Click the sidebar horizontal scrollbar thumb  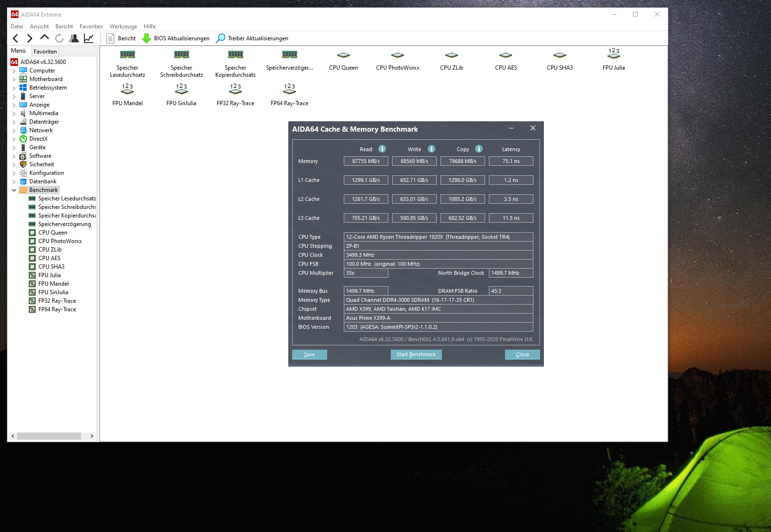point(49,436)
